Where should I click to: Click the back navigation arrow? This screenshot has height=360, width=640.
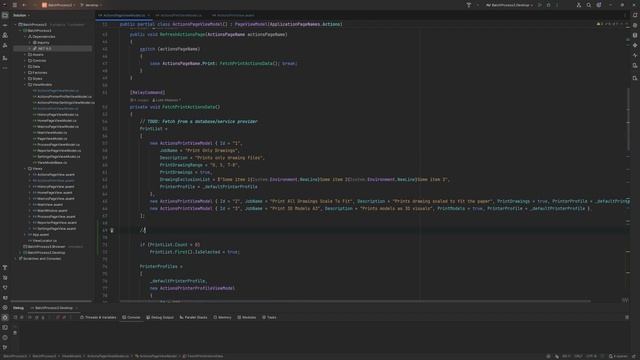coord(24,5)
